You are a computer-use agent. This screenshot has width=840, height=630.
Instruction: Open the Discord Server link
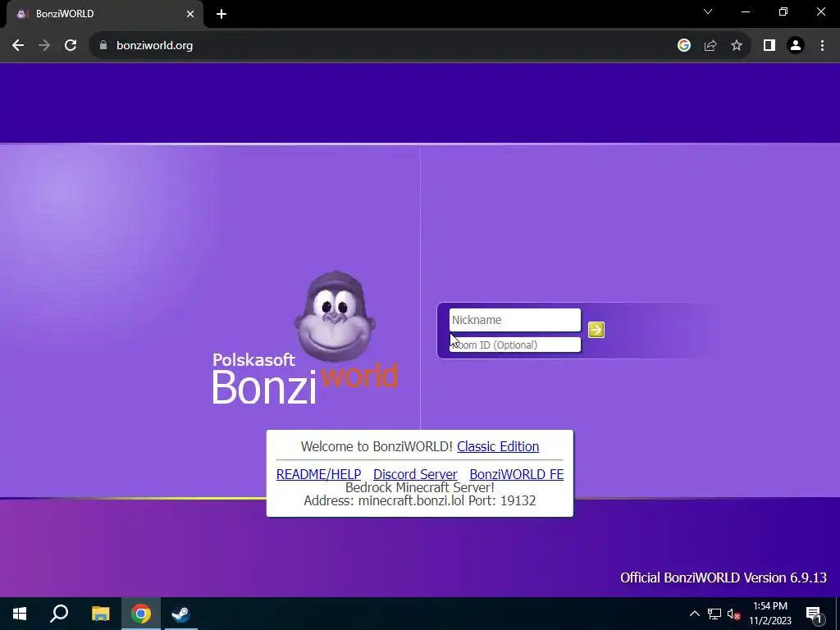tap(415, 474)
